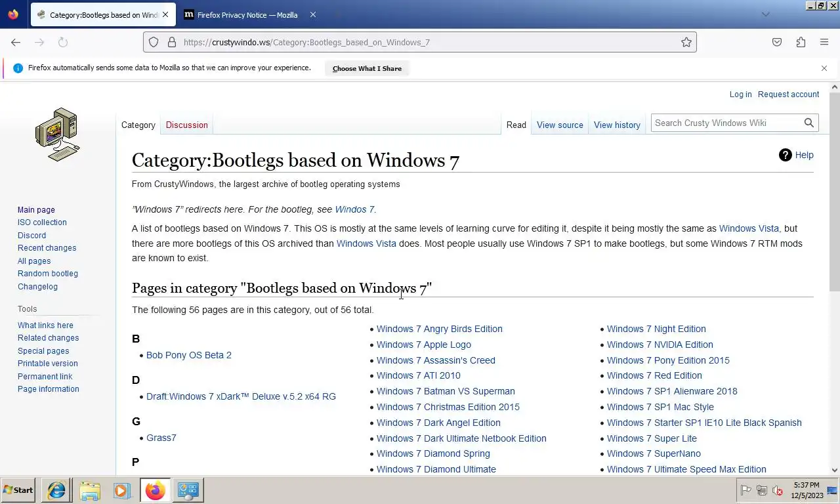Open the Save to Pocket icon
This screenshot has height=504, width=840.
pyautogui.click(x=777, y=42)
